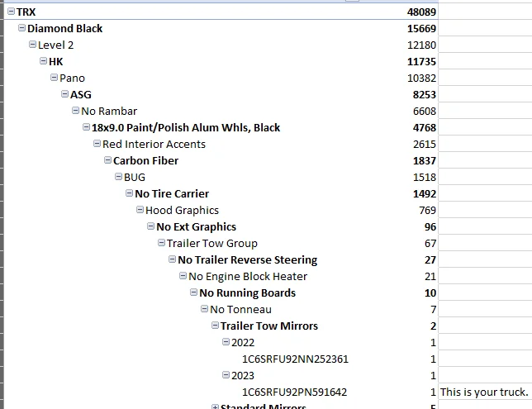This screenshot has width=532, height=409.
Task: Select VIN 1C6SRFU92PN591642
Action: pos(294,392)
